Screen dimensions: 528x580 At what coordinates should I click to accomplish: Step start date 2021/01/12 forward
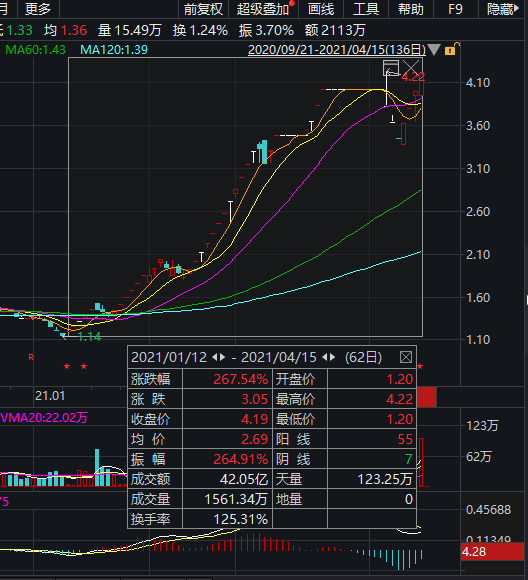coord(222,357)
